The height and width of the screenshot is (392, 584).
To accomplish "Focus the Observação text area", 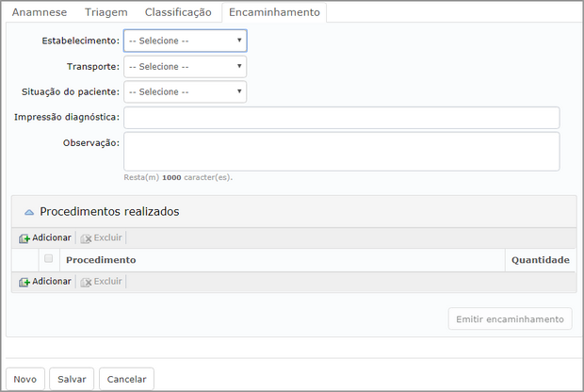I will point(342,152).
